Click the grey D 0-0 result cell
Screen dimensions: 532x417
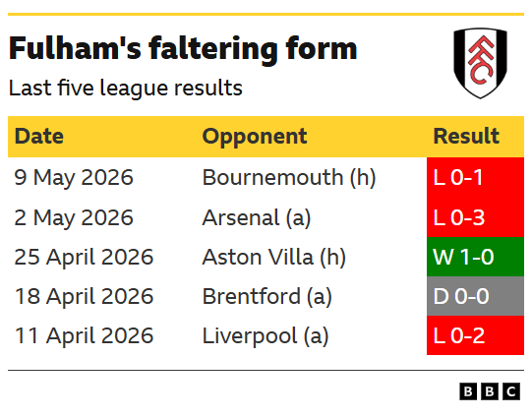pos(475,296)
